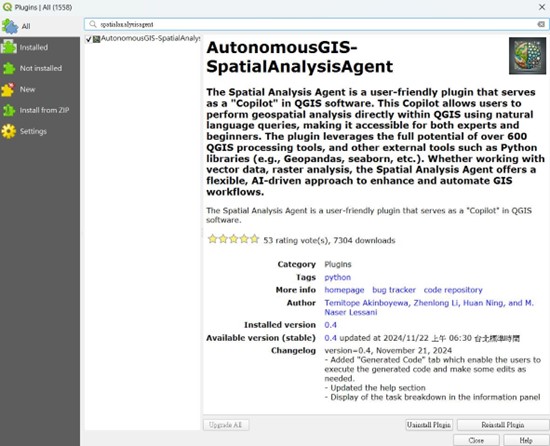Click the Reinstall Plugin button

[x=503, y=425]
